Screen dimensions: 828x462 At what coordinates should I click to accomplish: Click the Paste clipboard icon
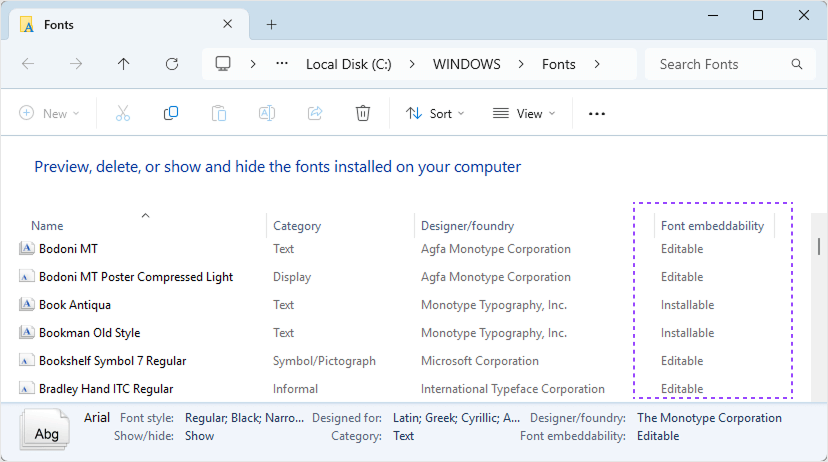point(219,113)
